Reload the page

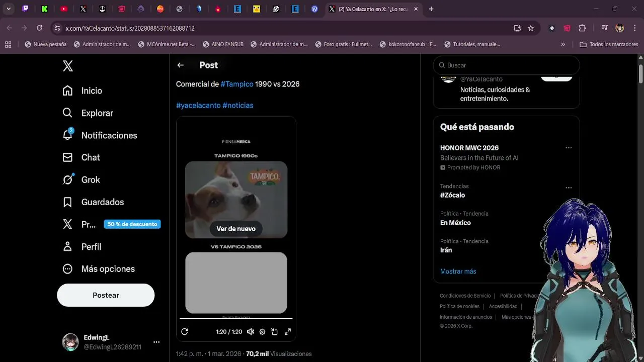[x=39, y=28]
